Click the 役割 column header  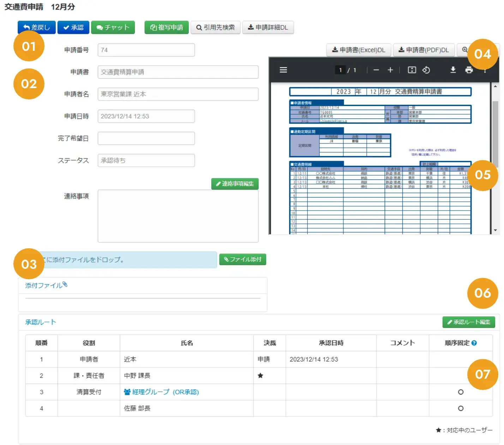point(89,343)
